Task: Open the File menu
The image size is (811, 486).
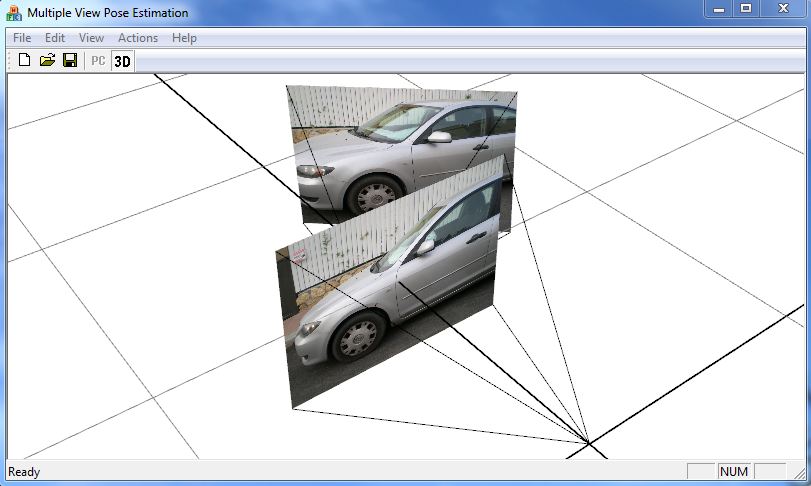Action: coord(22,38)
